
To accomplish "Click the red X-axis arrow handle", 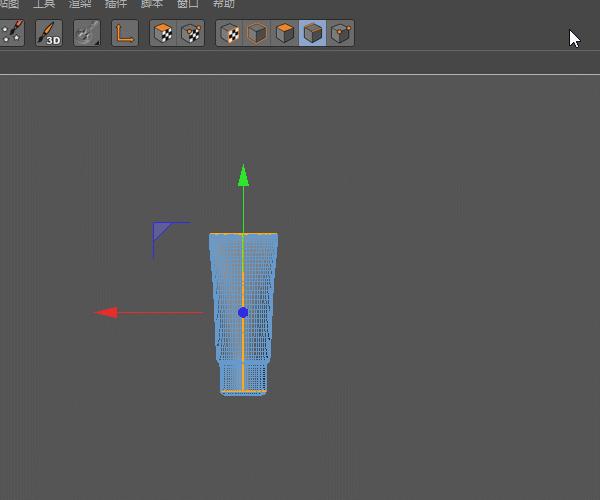I will 106,312.
